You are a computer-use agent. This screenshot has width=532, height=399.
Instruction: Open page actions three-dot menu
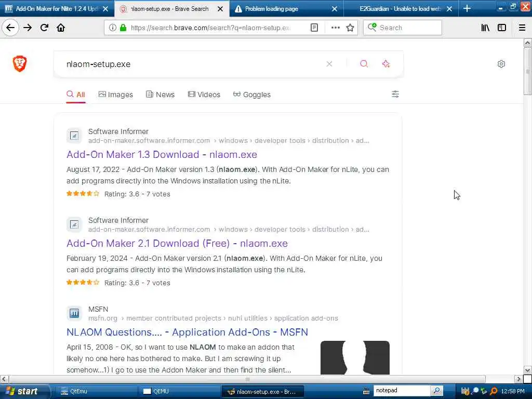335,28
